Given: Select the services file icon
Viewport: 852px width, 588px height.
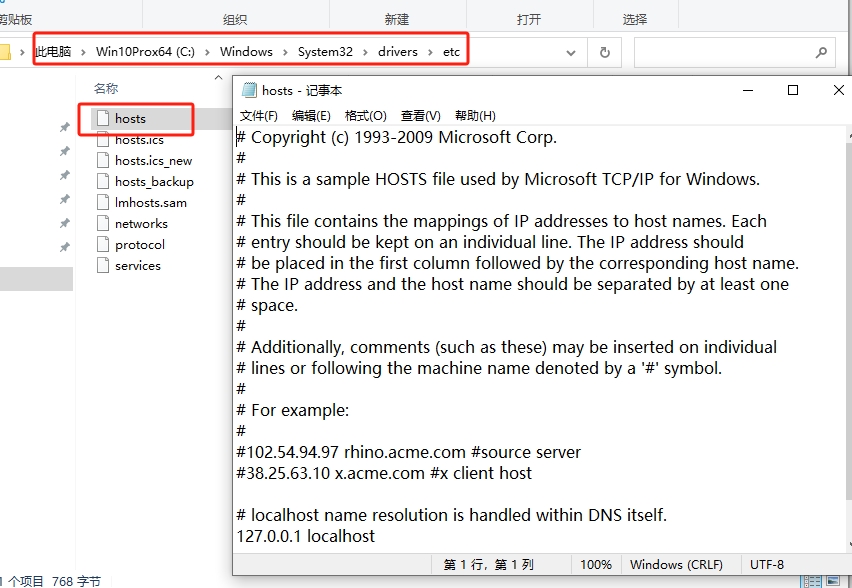Looking at the screenshot, I should point(103,265).
